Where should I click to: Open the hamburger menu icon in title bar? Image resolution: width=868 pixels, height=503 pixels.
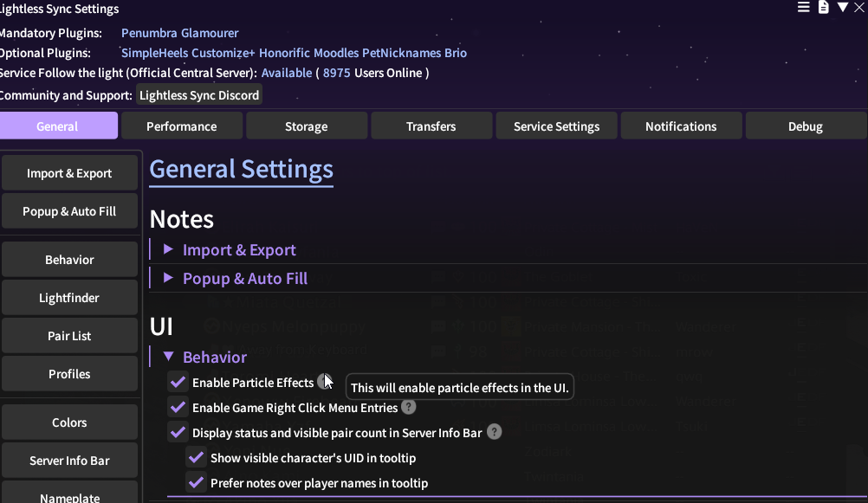tap(804, 8)
